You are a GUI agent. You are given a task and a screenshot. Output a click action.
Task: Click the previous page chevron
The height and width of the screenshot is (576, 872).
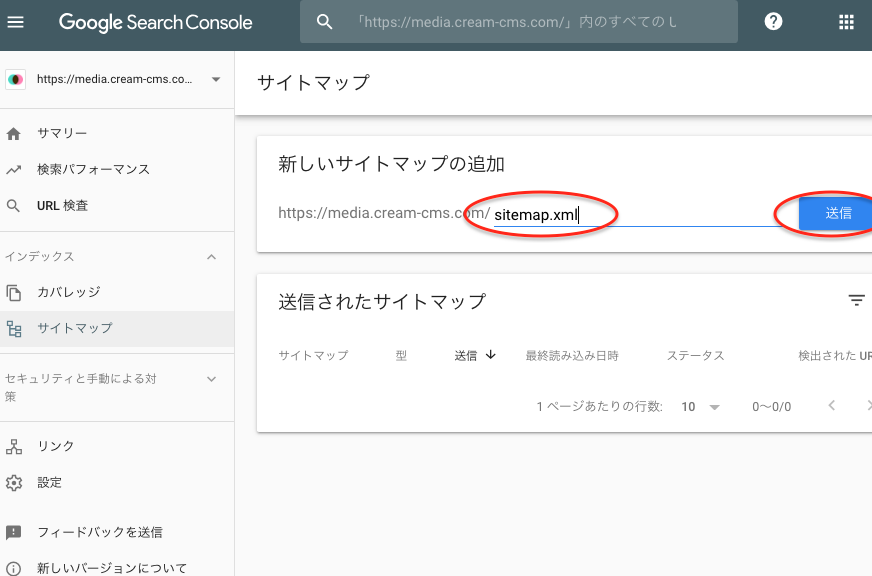tap(831, 405)
